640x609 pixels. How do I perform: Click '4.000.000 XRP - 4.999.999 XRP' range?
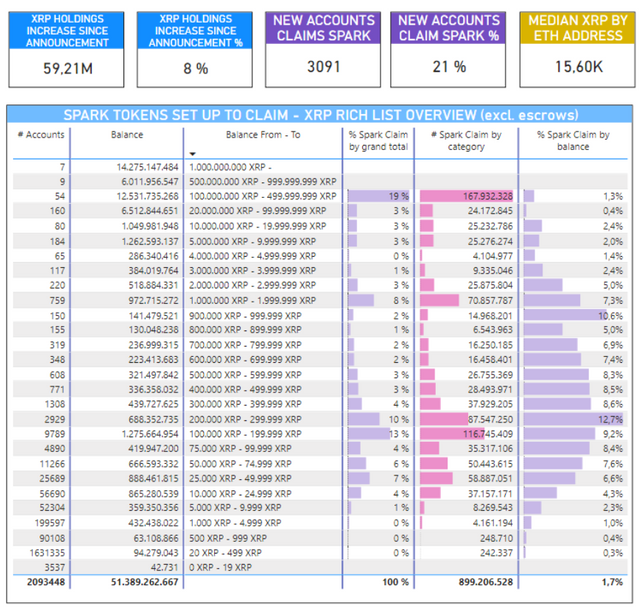(253, 256)
